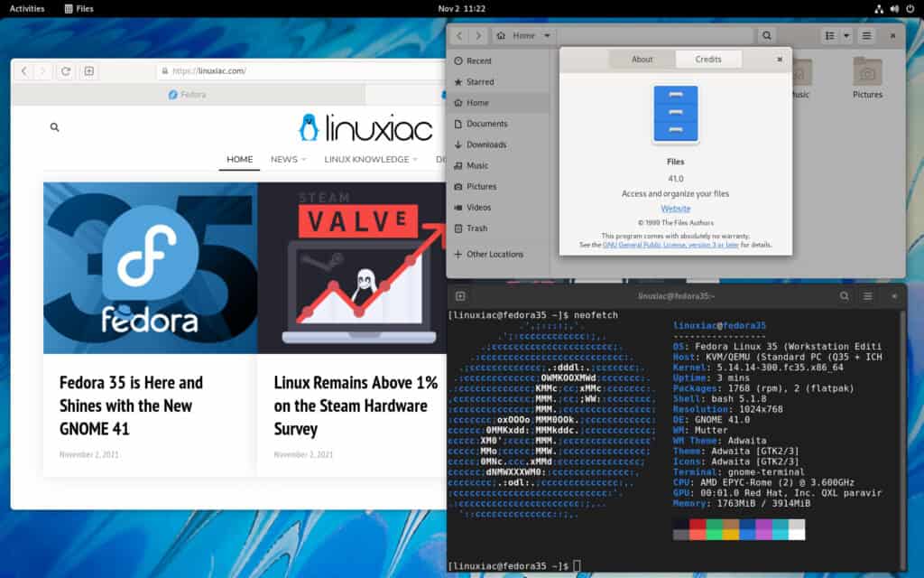Select the Fedora tab in the browser
Viewport: 924px width, 578px height.
click(x=188, y=94)
